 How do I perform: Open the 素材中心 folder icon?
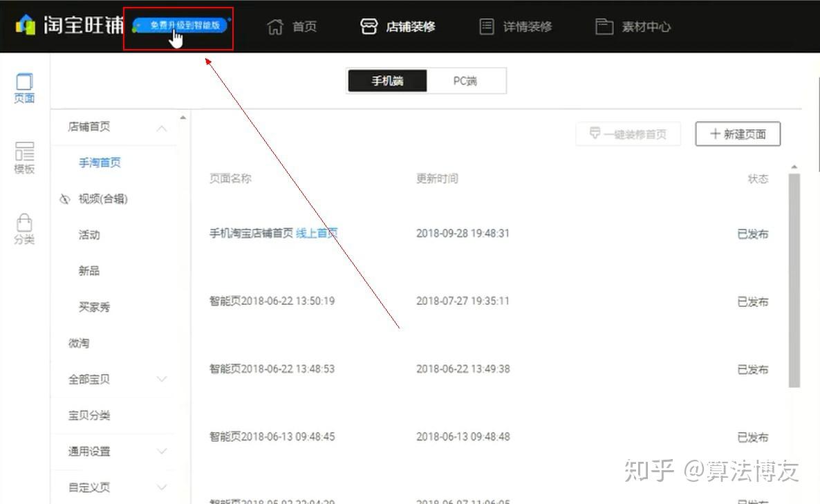[604, 27]
